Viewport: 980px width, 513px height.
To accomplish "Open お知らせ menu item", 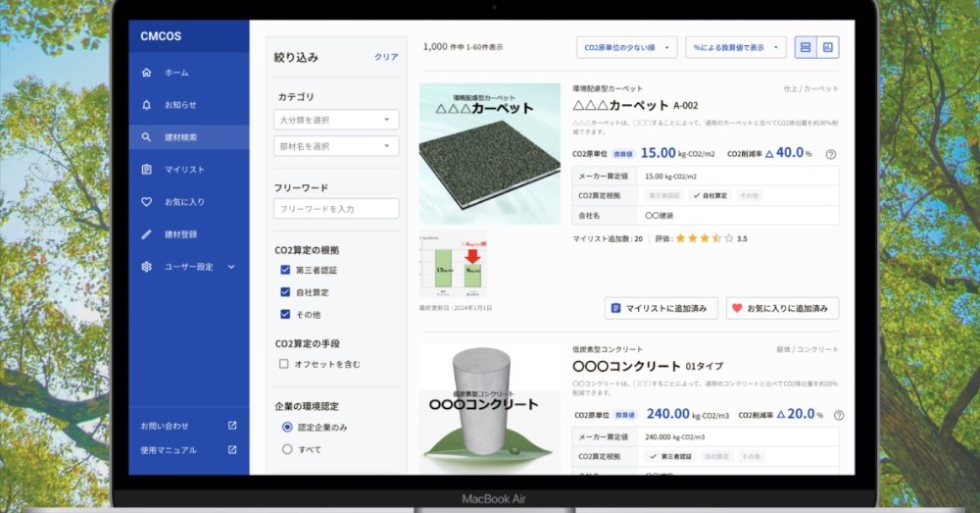I will [x=189, y=105].
